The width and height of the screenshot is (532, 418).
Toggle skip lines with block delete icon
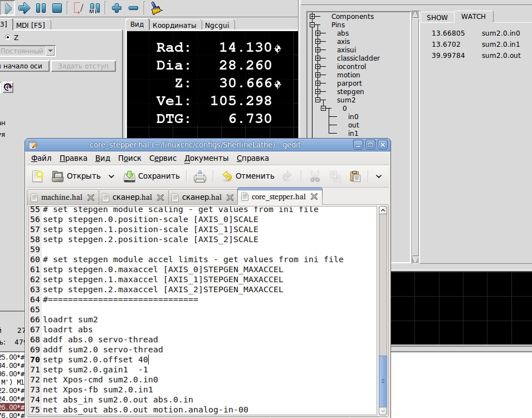click(77, 8)
